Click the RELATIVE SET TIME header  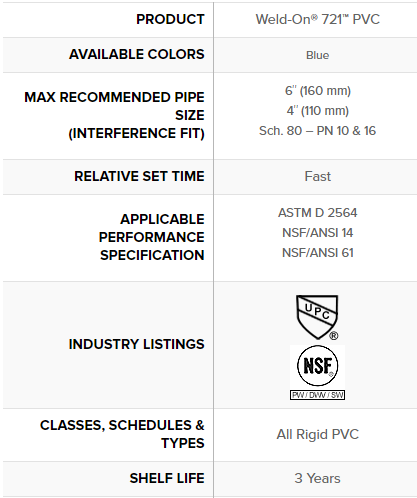tap(139, 176)
